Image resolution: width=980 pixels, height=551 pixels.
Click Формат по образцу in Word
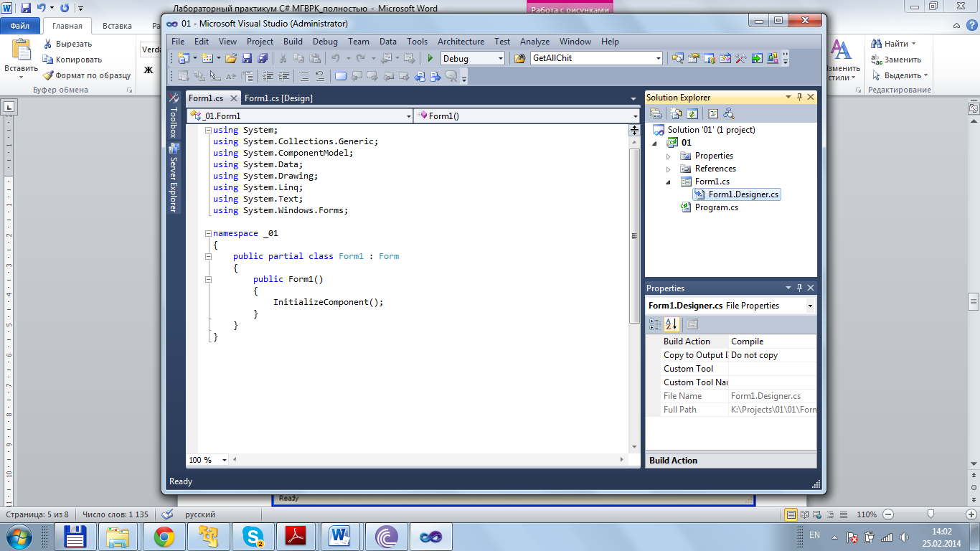click(86, 75)
